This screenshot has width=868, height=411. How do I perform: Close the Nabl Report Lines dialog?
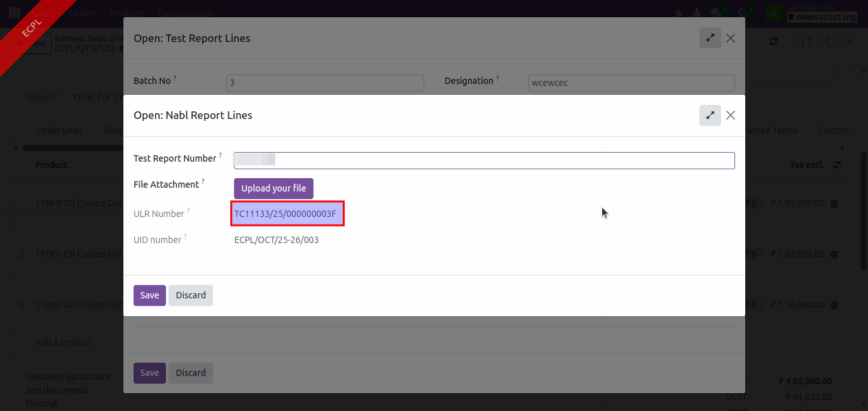[x=731, y=115]
